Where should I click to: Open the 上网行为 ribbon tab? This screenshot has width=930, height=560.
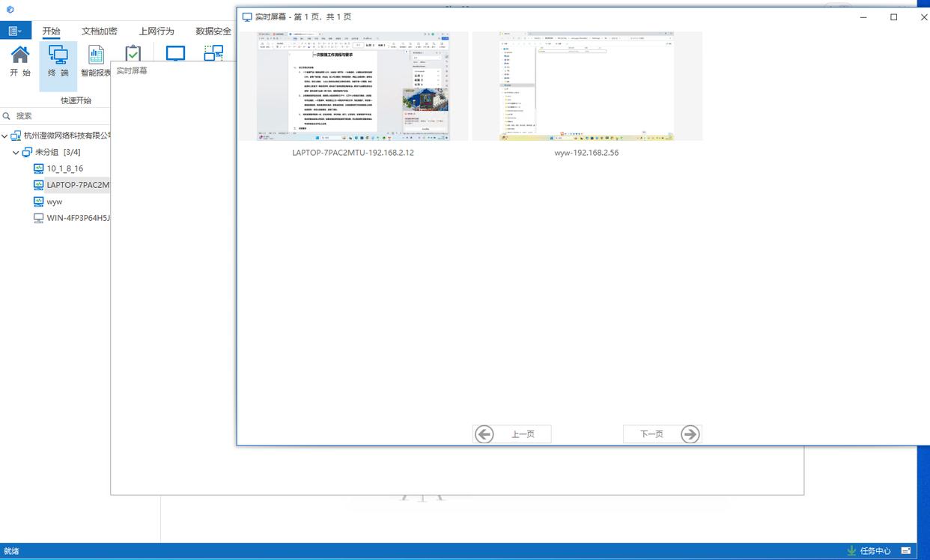point(156,31)
